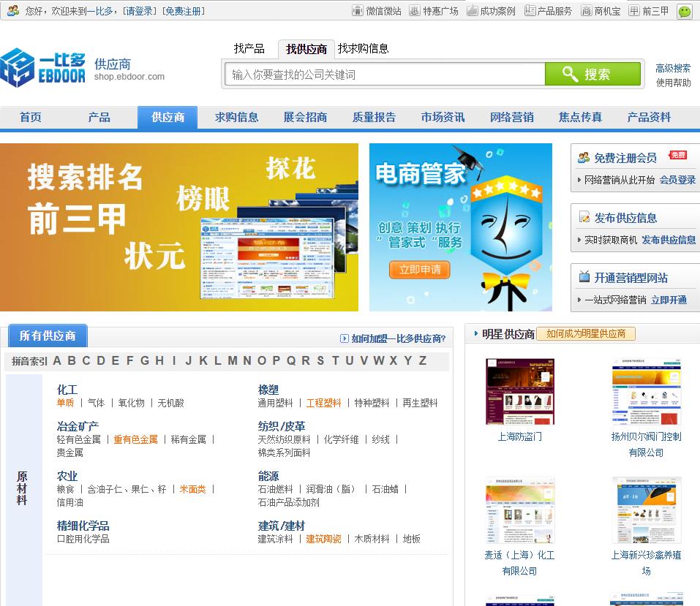Click the 前三甲 icon in top bar
The height and width of the screenshot is (606, 700).
634,11
